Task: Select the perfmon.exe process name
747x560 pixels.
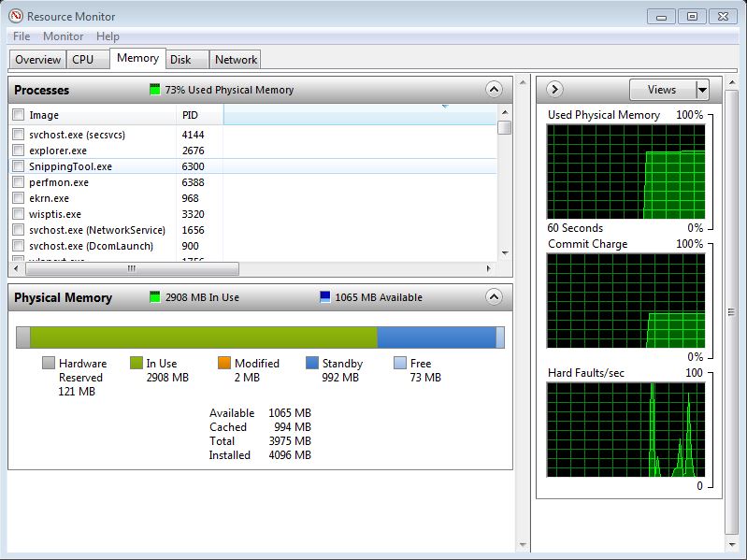Action: click(59, 182)
